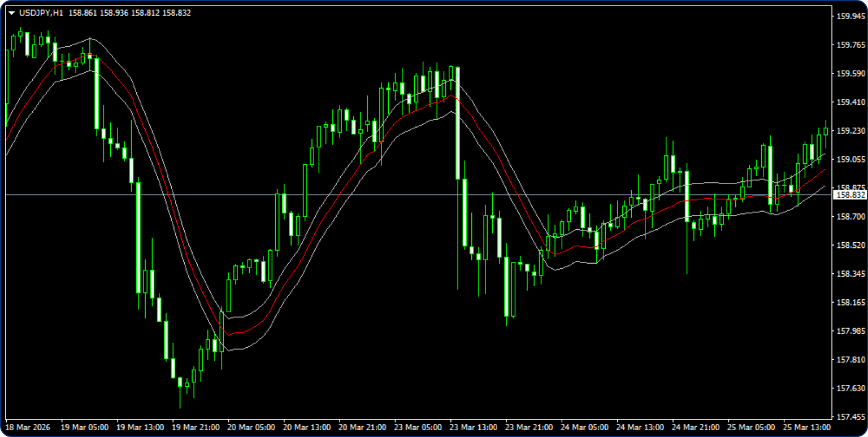868x437 pixels.
Task: Click the 157.455 label on price axis
Action: [x=850, y=417]
